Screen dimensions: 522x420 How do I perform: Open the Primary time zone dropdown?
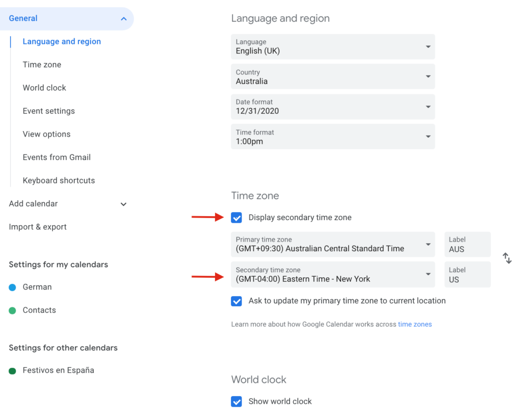click(333, 244)
